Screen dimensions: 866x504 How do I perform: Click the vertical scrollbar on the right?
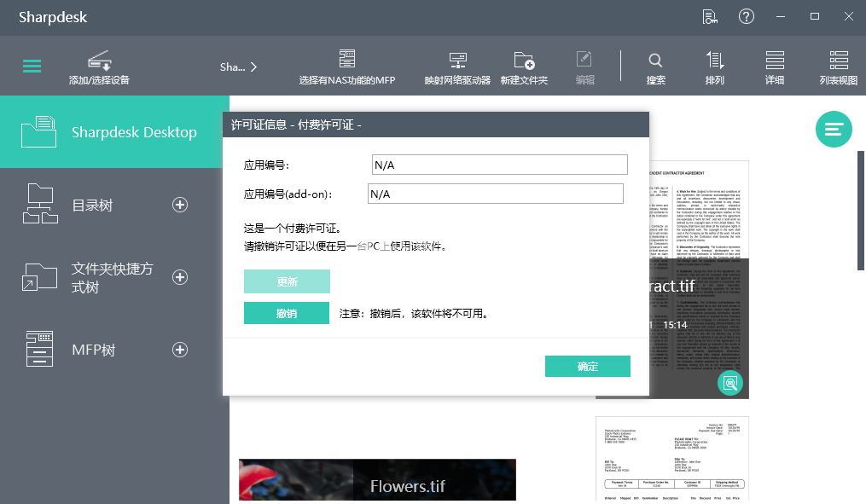(x=861, y=211)
